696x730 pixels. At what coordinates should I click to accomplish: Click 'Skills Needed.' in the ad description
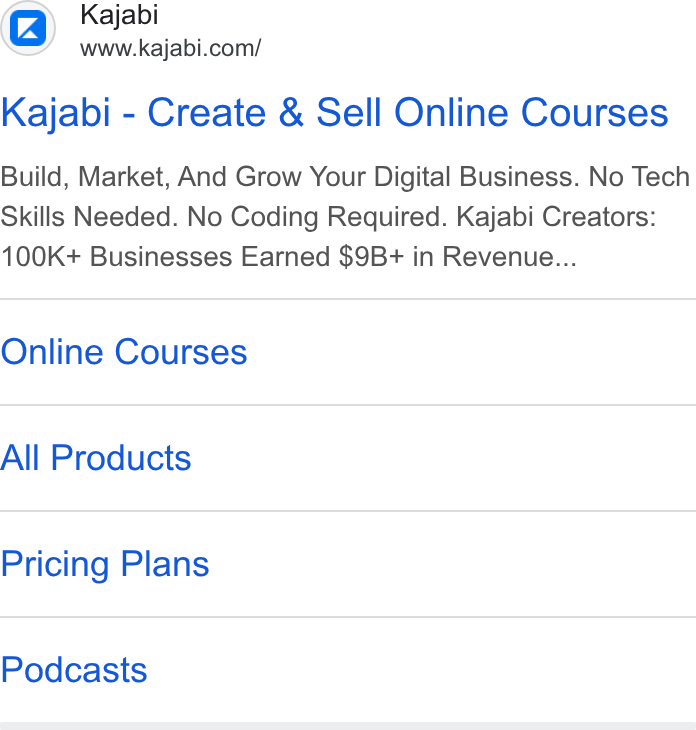89,217
